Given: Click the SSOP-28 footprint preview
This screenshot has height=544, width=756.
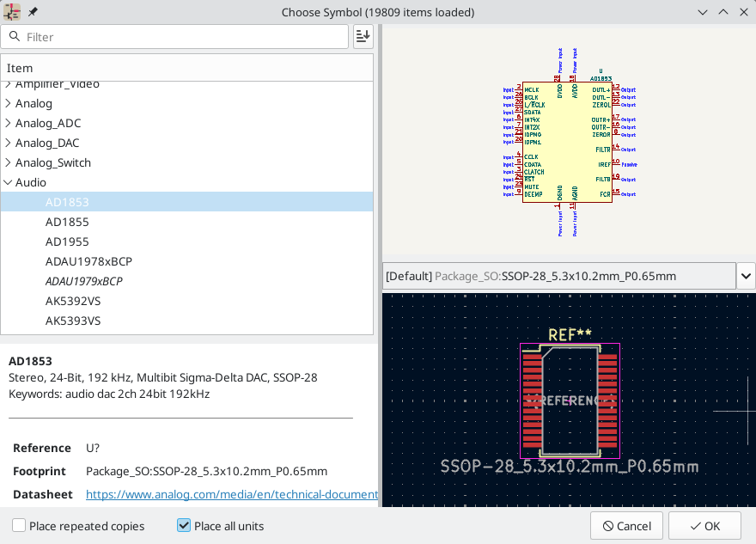Looking at the screenshot, I should [569, 400].
